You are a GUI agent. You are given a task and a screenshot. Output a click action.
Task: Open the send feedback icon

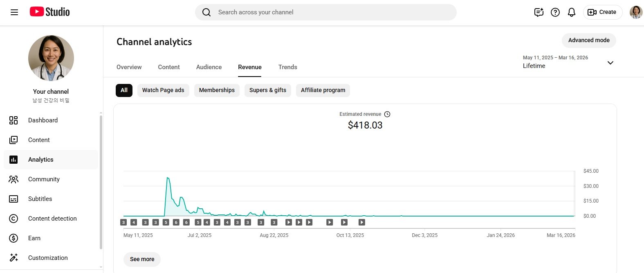(x=539, y=12)
